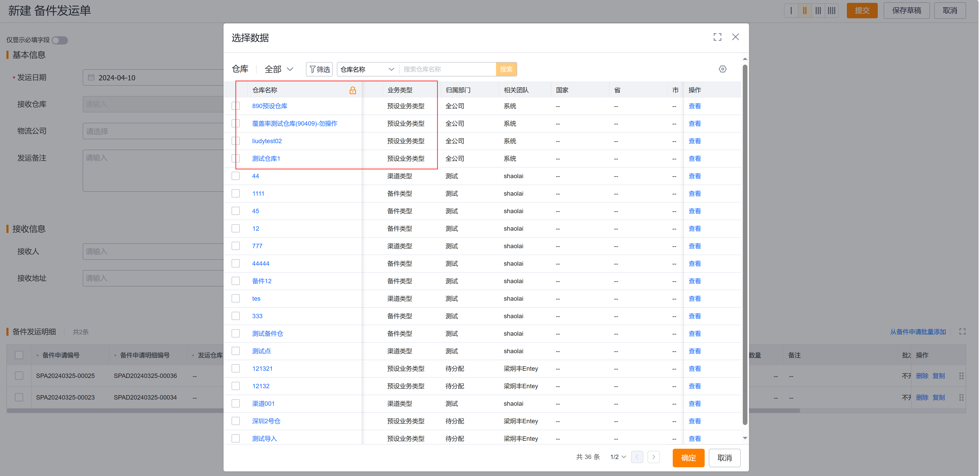Click the drag handle on SPA20240325-00025 row
The height and width of the screenshot is (476, 980).
pos(962,376)
